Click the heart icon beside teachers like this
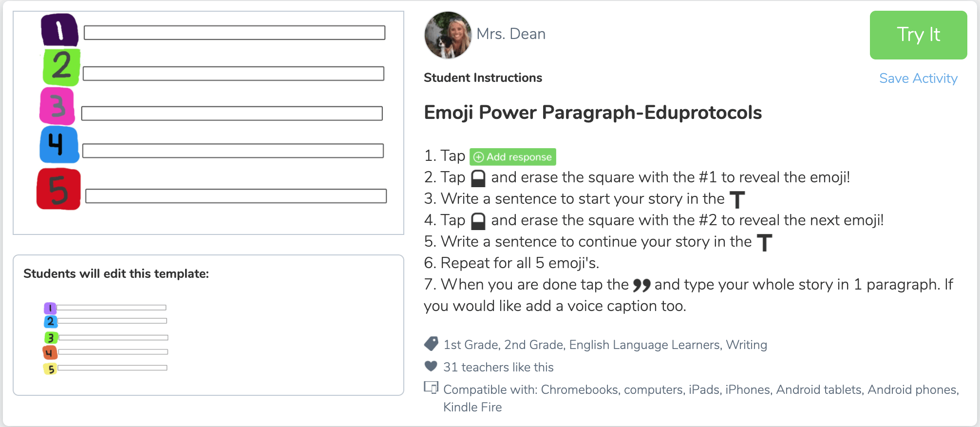The height and width of the screenshot is (427, 980). point(431,366)
